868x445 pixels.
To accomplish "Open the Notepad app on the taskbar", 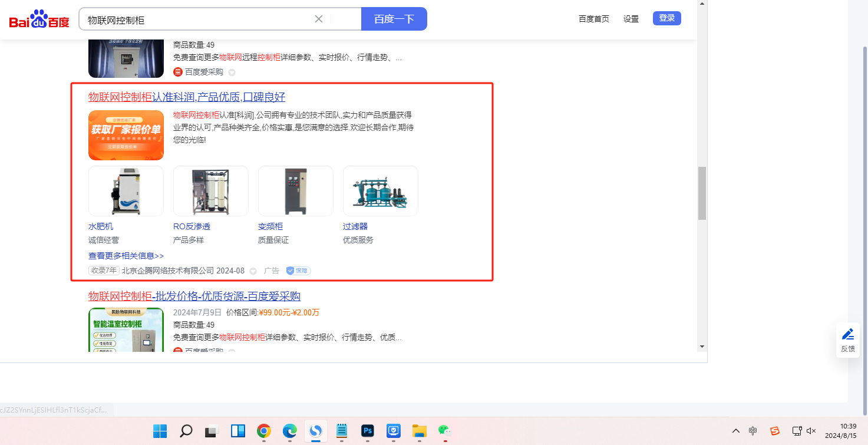I will 341,431.
